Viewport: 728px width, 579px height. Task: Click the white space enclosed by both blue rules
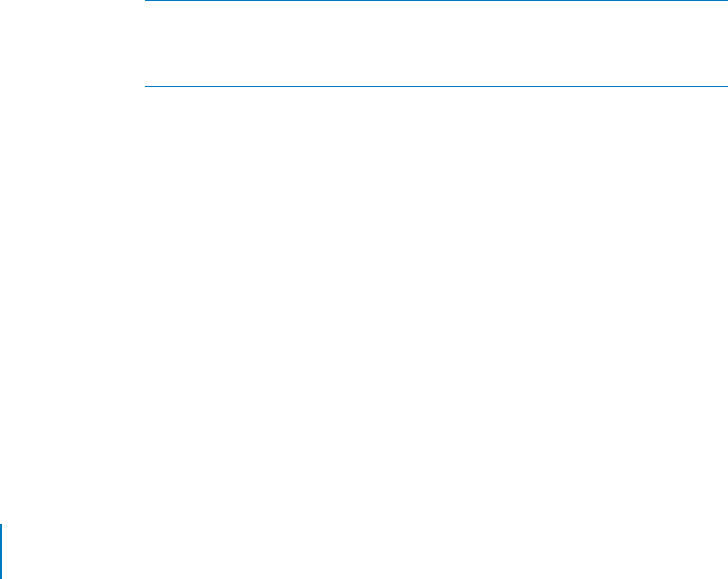click(437, 43)
